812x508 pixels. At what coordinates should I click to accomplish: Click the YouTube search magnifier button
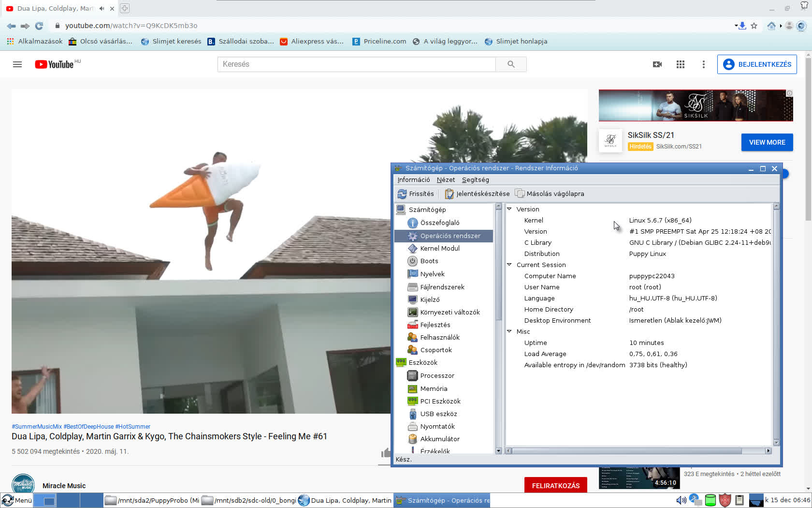click(511, 64)
